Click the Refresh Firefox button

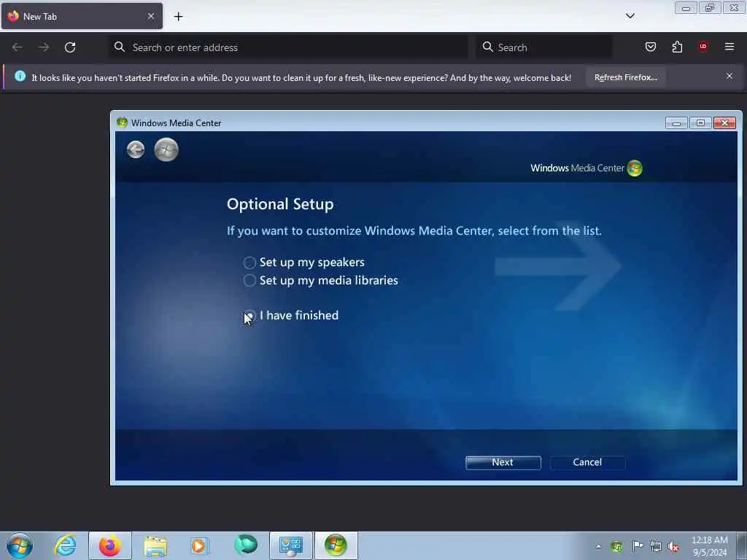point(625,77)
